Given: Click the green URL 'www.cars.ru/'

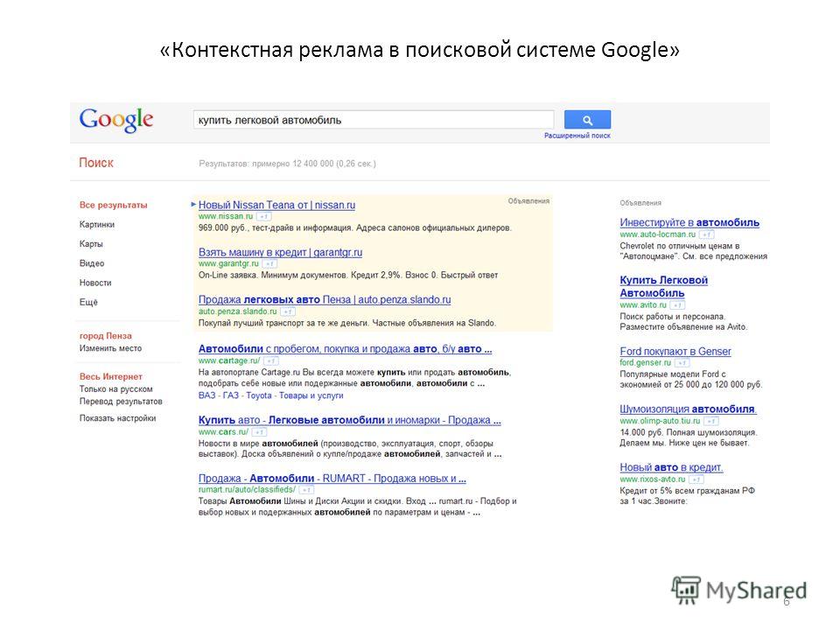Looking at the screenshot, I should click(223, 431).
